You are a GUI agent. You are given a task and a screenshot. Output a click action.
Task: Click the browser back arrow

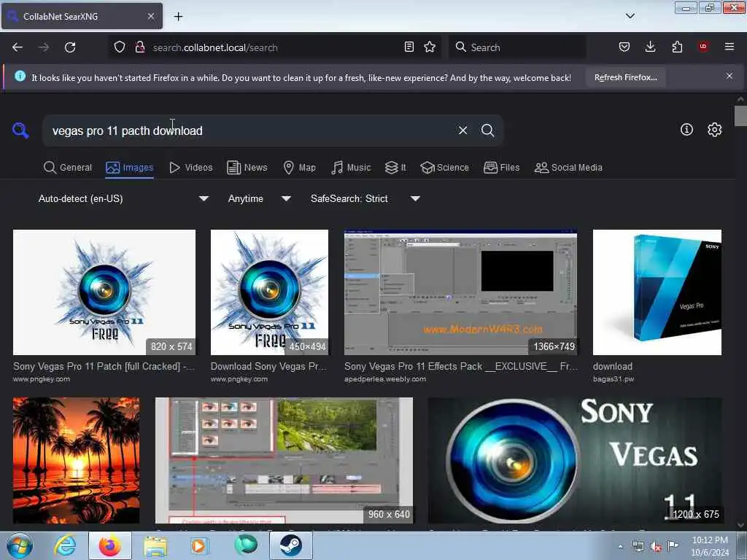18,47
